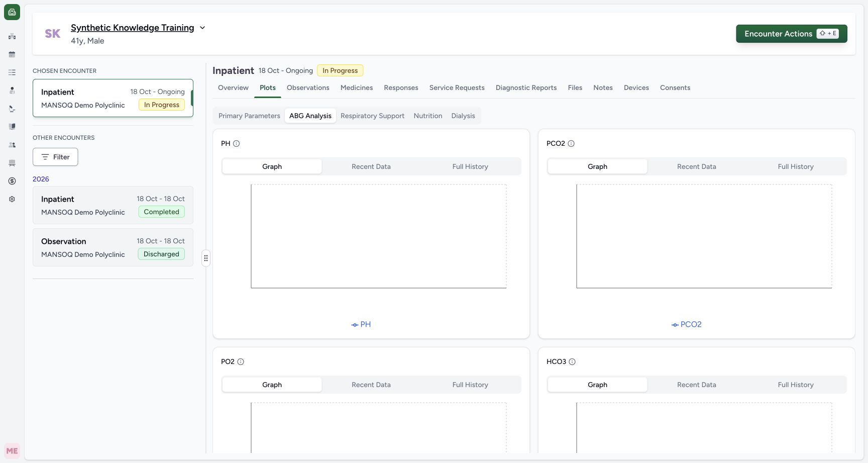
Task: Open the task list icon in sidebar
Action: 12,72
